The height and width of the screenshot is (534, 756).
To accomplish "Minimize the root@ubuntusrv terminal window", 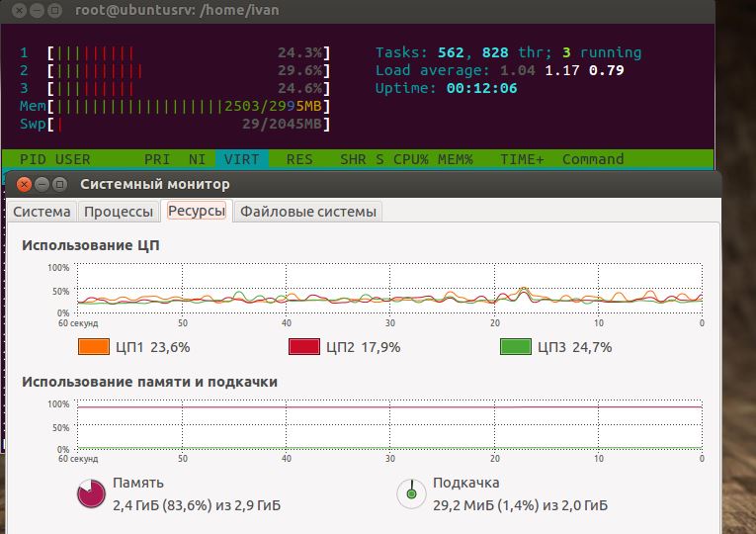I will (x=37, y=10).
